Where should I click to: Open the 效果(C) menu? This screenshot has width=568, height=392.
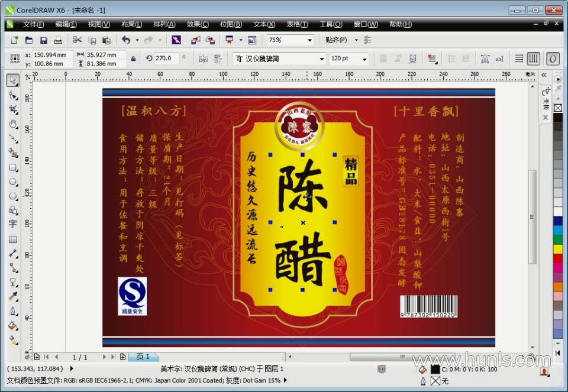point(198,24)
